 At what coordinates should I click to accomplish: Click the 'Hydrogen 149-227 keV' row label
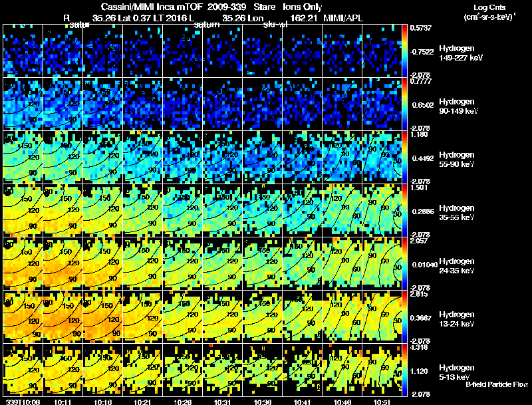[460, 53]
